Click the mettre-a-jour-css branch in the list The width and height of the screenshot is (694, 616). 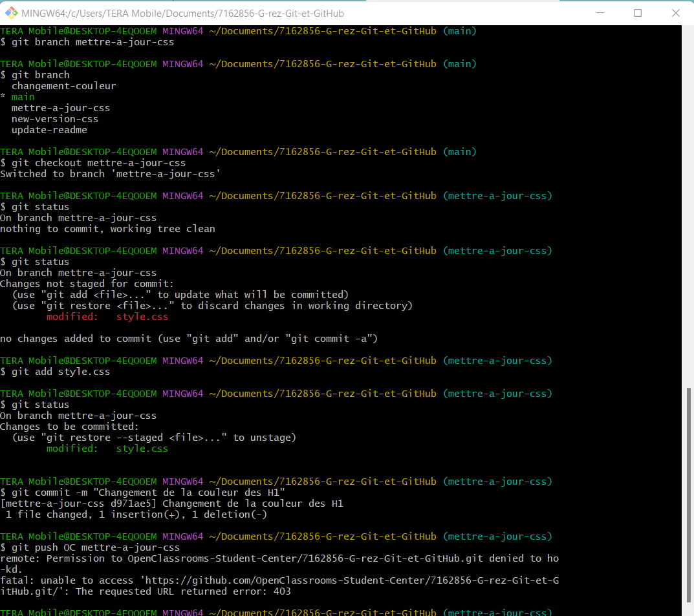60,107
